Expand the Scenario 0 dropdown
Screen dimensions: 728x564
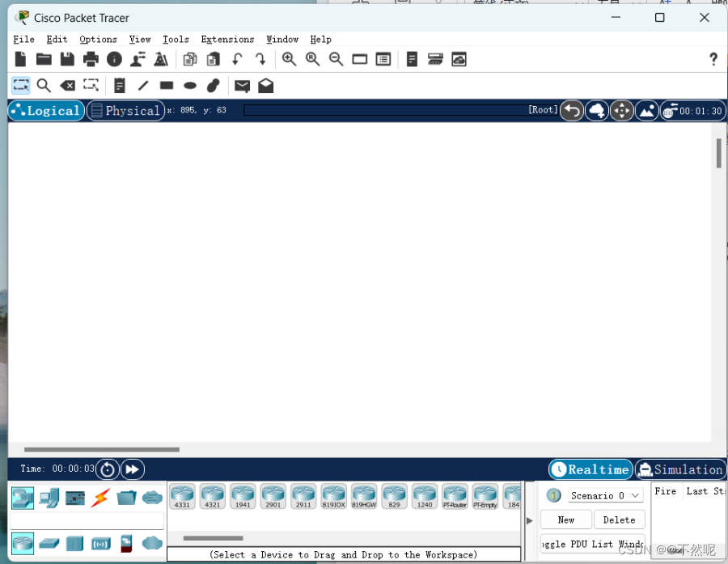tap(606, 495)
